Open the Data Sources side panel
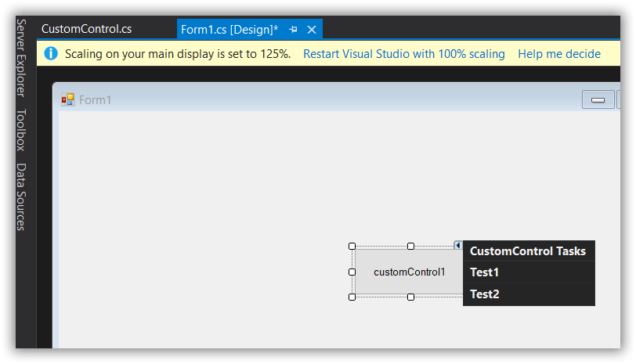This screenshot has width=636, height=364. pos(21,196)
